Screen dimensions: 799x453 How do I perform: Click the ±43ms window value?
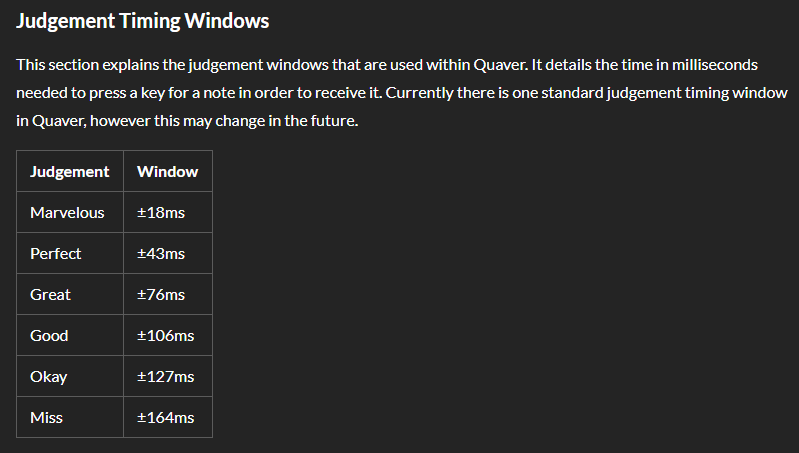(x=161, y=253)
